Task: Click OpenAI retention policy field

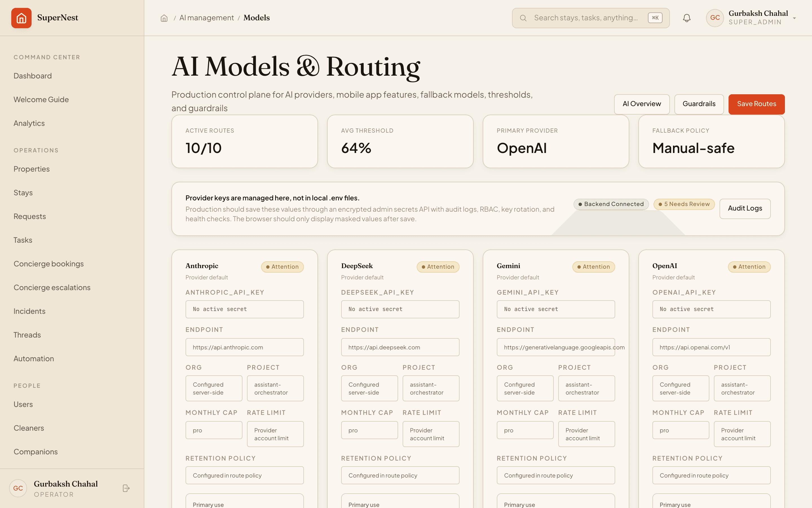Action: click(x=711, y=476)
